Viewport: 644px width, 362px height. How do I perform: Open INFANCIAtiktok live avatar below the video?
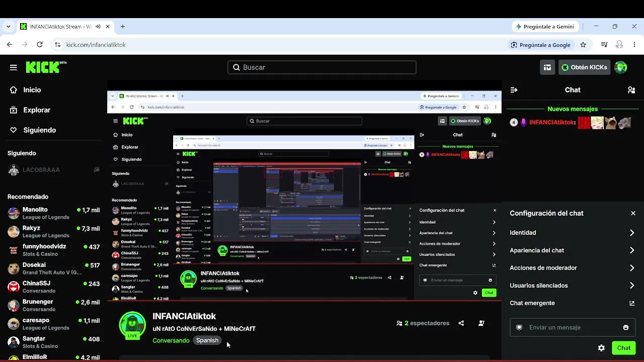tap(132, 325)
